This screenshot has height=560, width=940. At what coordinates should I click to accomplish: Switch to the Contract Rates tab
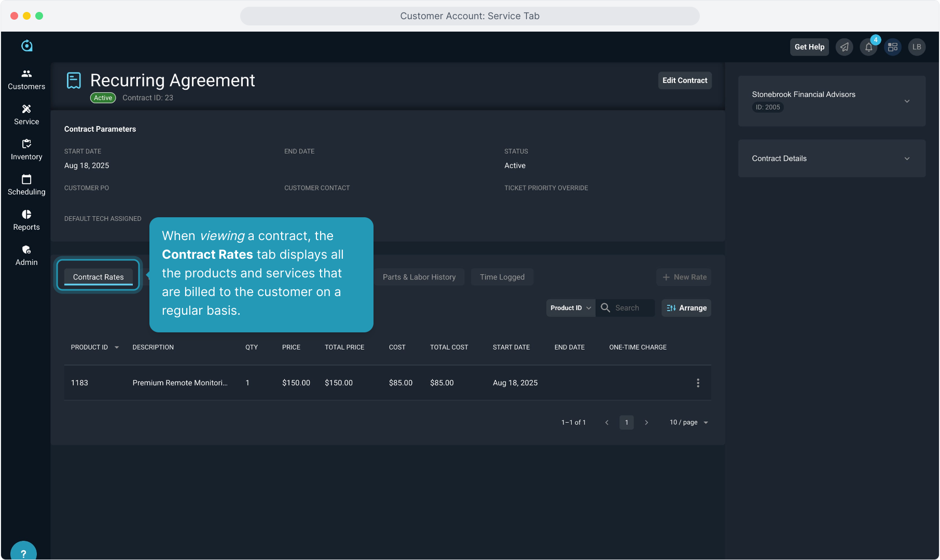tap(98, 277)
